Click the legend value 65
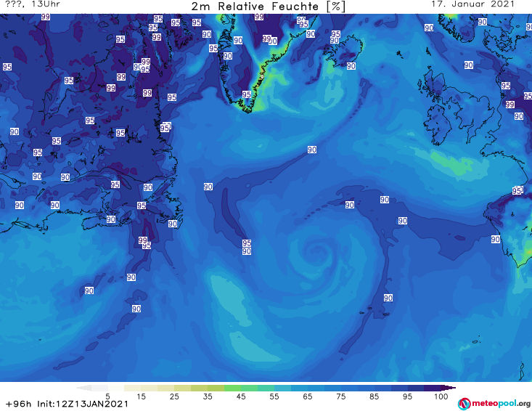532x411 pixels. coord(307,396)
